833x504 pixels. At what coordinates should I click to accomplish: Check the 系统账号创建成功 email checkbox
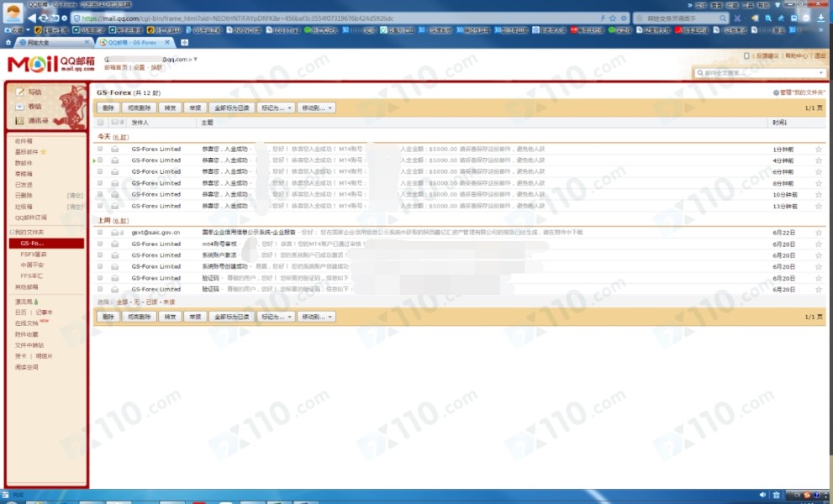tap(100, 266)
